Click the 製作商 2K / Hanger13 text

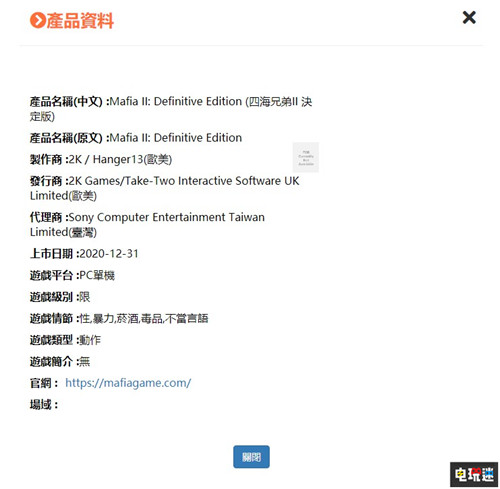(101, 159)
